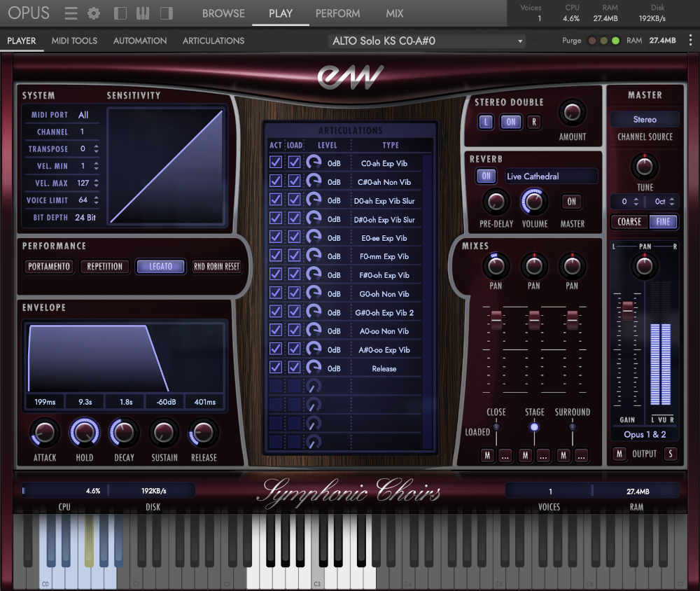
Task: Click the three-dot menu icon near Stage fader
Action: [x=543, y=456]
